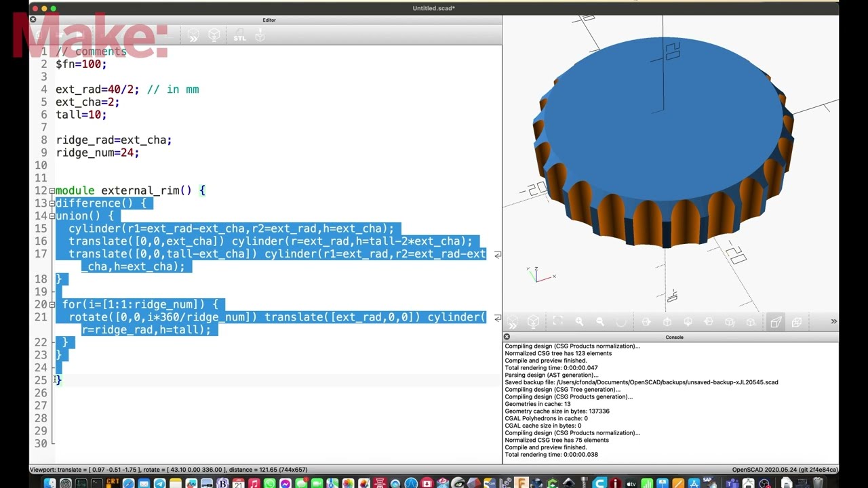Click the 'ext_rad=40/2;' line in the editor
This screenshot has height=488, width=868.
pos(97,89)
